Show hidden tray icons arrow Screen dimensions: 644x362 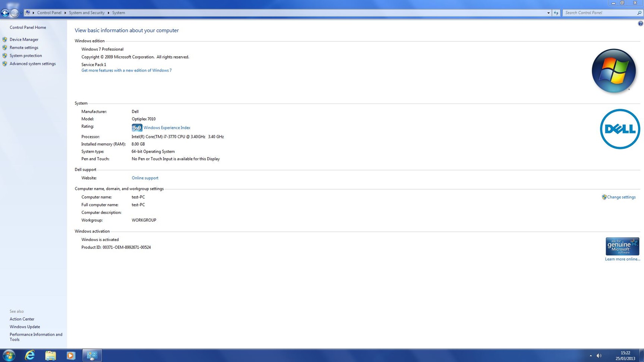point(591,356)
